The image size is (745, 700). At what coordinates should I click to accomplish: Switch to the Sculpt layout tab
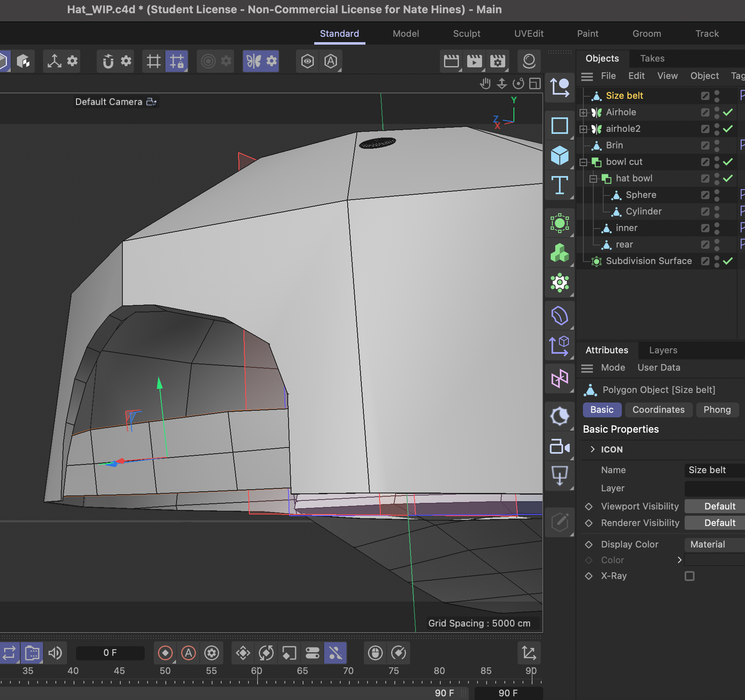coord(466,33)
